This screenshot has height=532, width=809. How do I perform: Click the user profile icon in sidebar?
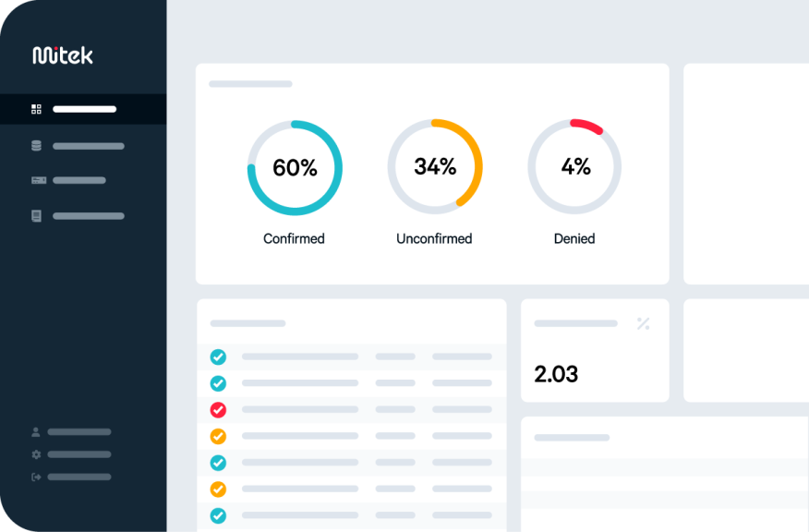pos(36,432)
